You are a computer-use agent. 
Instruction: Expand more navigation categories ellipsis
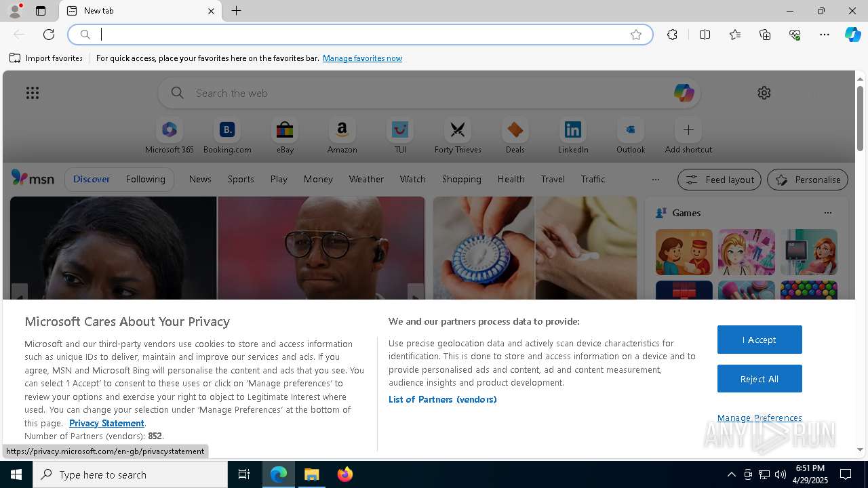(655, 180)
